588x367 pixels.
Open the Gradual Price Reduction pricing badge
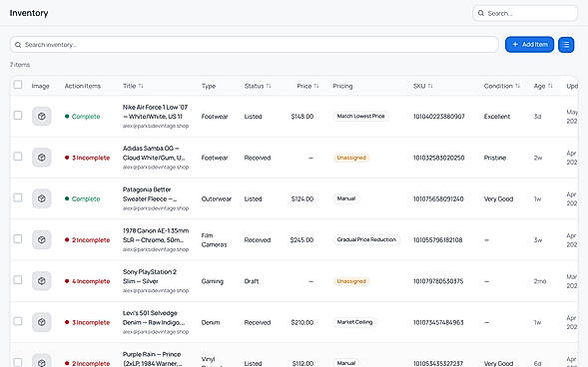click(x=366, y=239)
